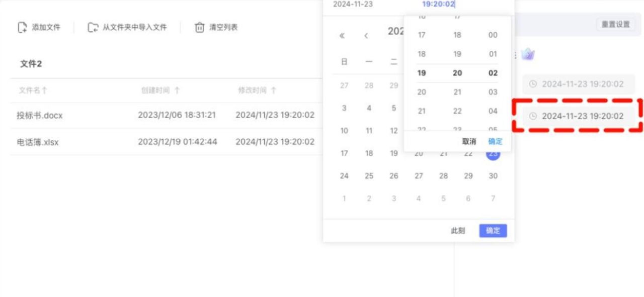The height and width of the screenshot is (297, 644).
Task: Click modified time in the 电话簿.xlsx row
Action: coord(275,142)
